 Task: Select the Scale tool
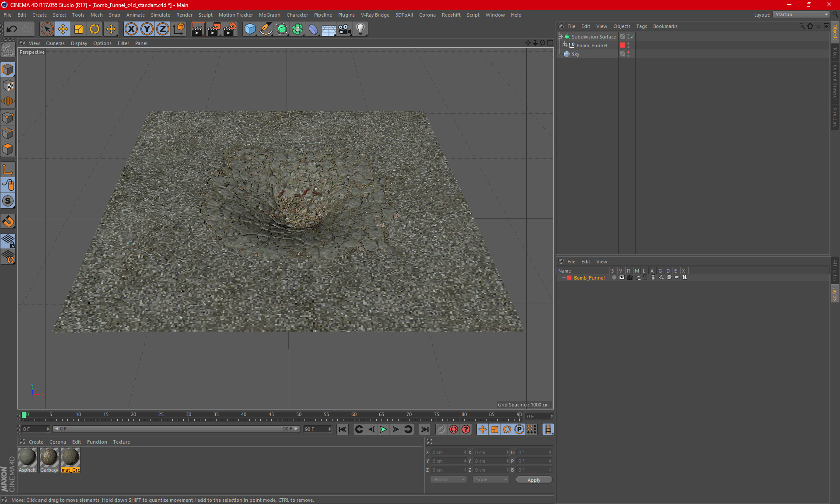point(79,29)
